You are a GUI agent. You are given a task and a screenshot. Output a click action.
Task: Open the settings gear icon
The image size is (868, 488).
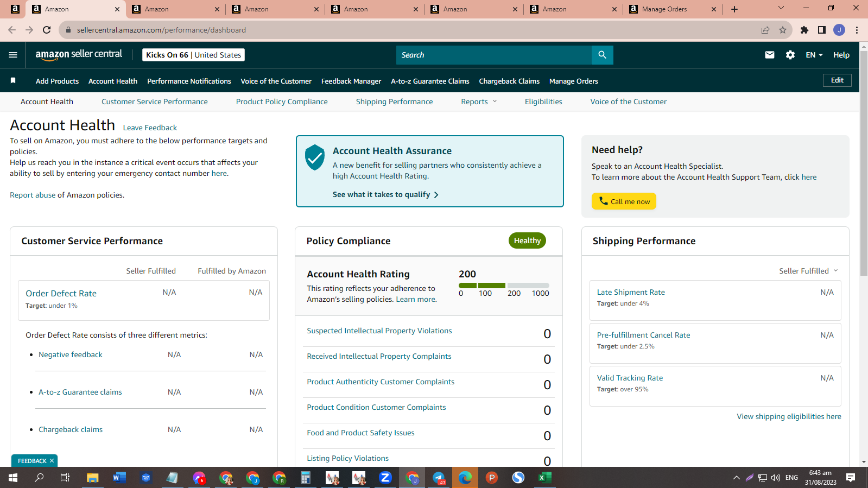pos(790,55)
